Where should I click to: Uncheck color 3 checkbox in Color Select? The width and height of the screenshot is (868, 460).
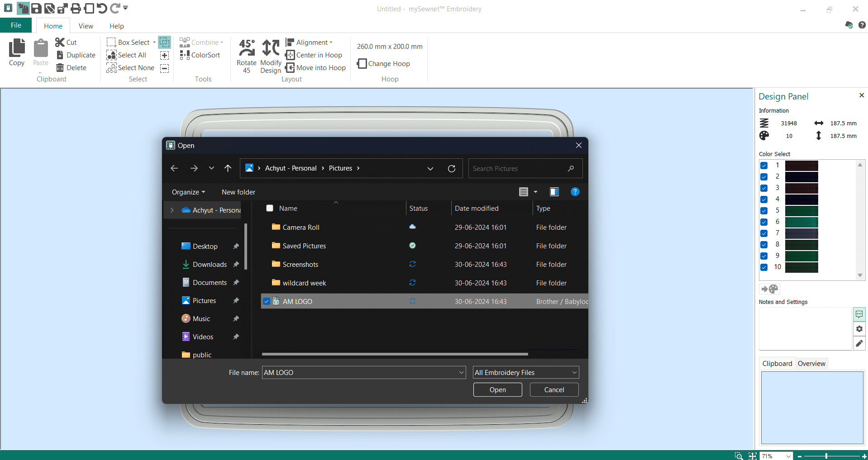[x=764, y=188]
